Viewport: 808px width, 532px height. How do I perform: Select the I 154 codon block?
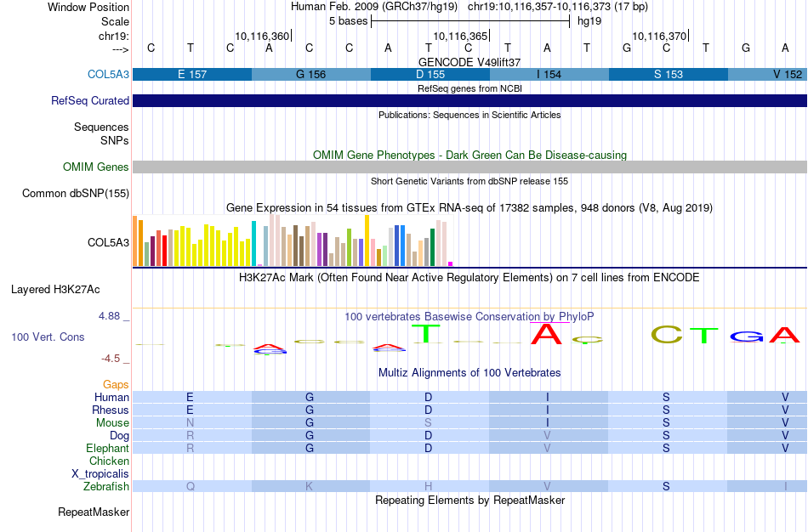pos(549,74)
